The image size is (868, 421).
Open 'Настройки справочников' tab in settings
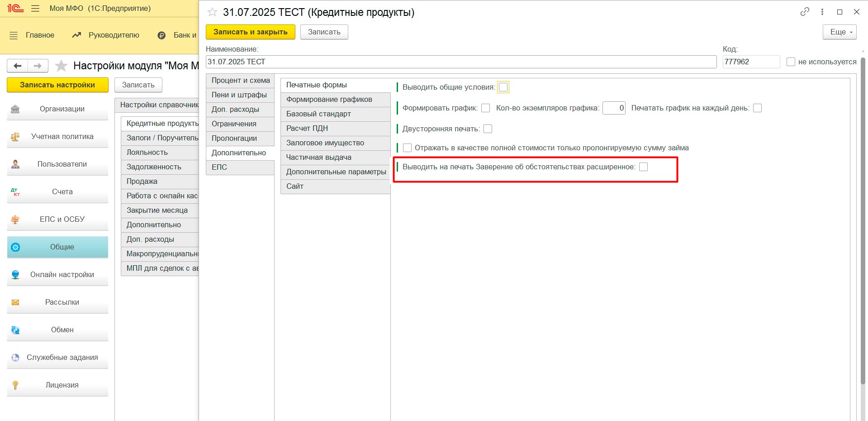(157, 105)
